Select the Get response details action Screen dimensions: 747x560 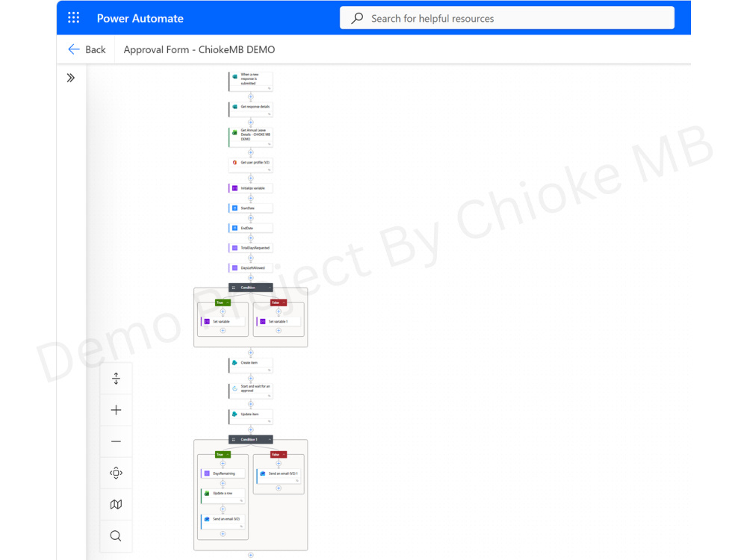tap(250, 109)
